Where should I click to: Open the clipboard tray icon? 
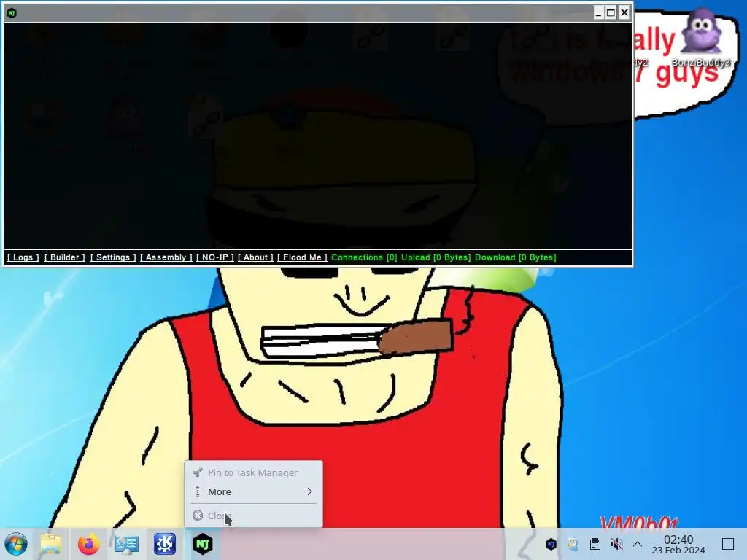pyautogui.click(x=595, y=544)
